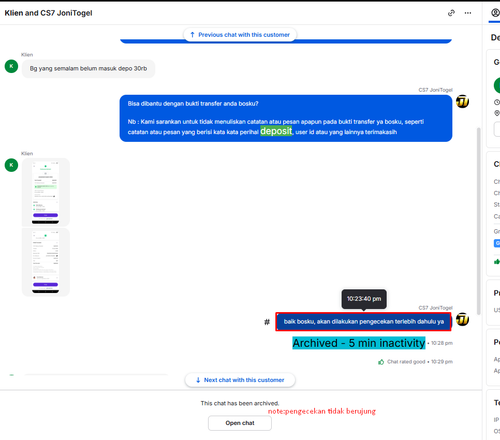Click CS7 JoniTogel avatar beside pengecekan message
This screenshot has width=500, height=440.
coord(462,319)
